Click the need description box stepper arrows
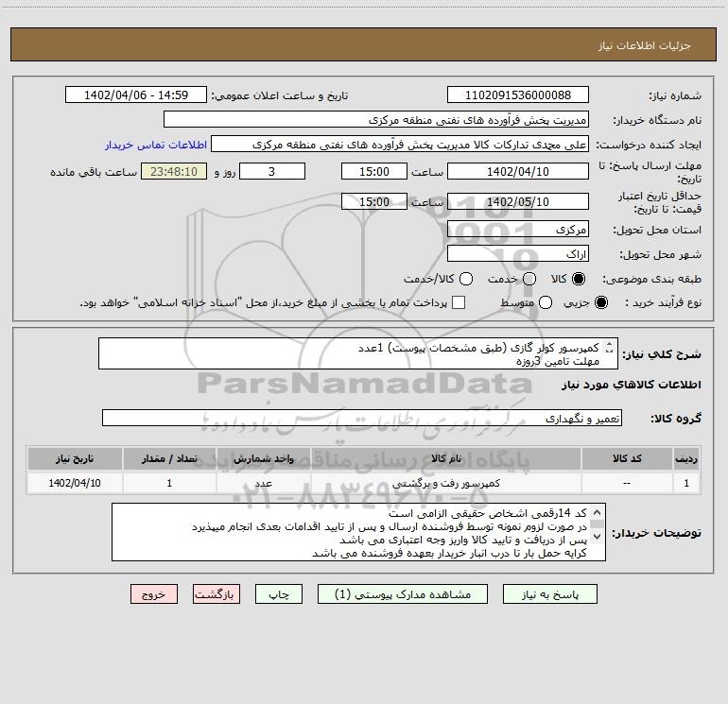The height and width of the screenshot is (704, 728). [x=609, y=347]
